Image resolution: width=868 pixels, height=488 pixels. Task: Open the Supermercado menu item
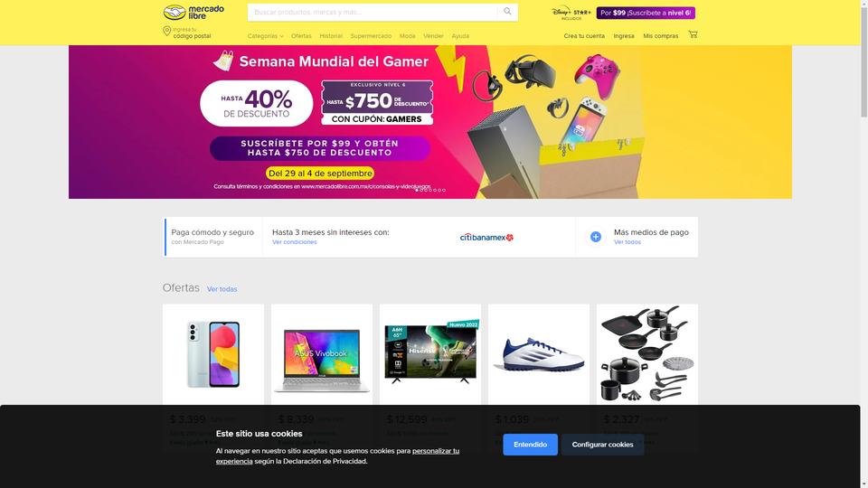(371, 36)
